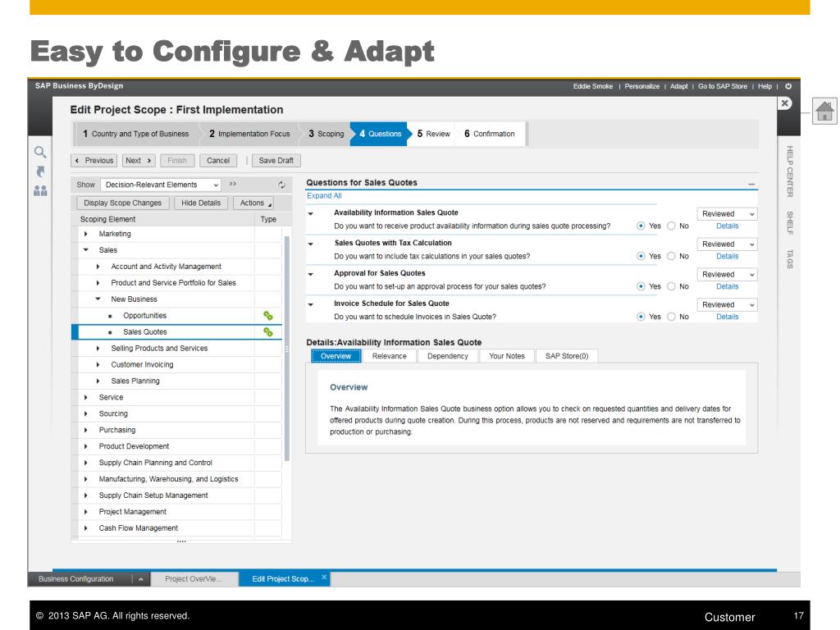Select the Sales Quotes tree row
This screenshot has height=630, width=840.
(177, 332)
